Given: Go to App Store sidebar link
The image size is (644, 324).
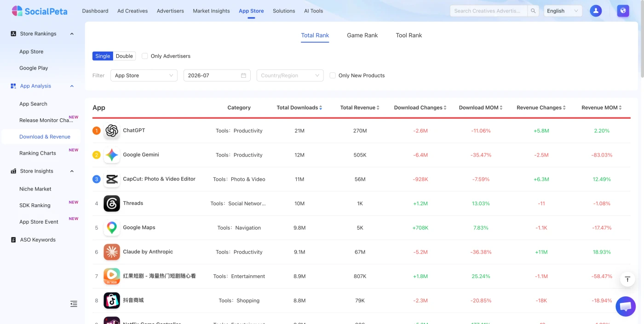Looking at the screenshot, I should [x=31, y=52].
